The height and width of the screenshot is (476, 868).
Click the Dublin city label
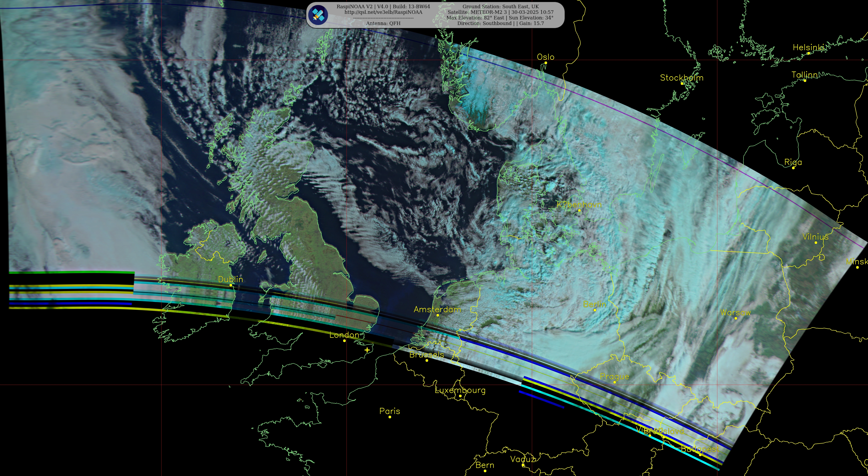230,279
